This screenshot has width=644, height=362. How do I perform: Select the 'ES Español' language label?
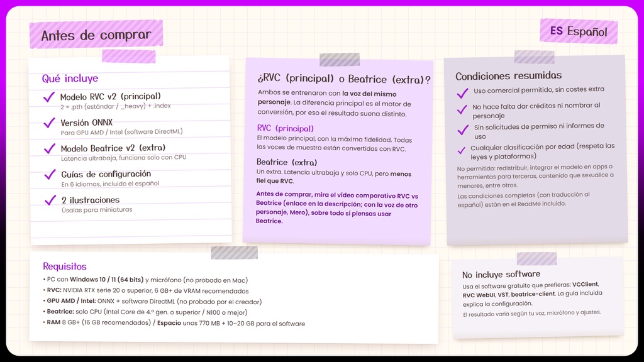click(579, 31)
